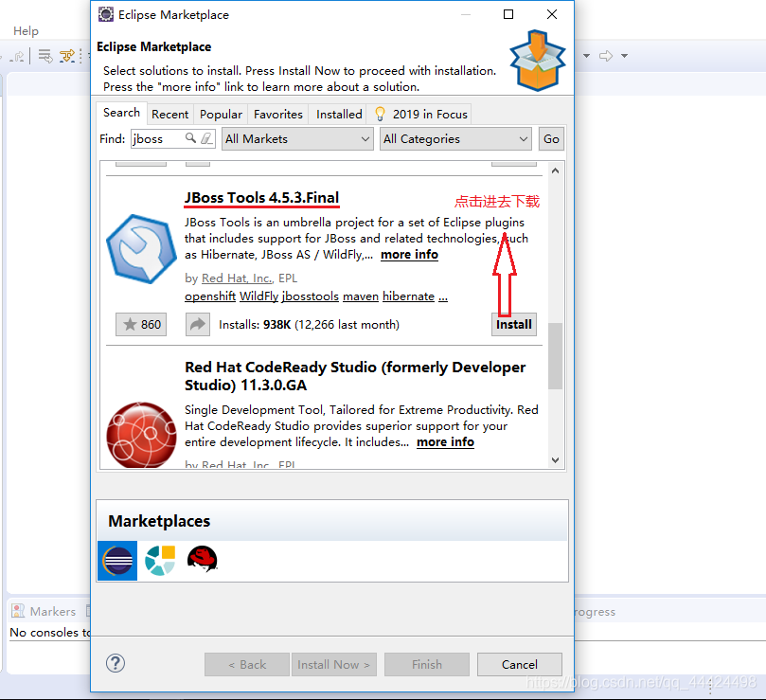Screen dimensions: 766x700
Task: Click the Go button
Action: point(551,139)
